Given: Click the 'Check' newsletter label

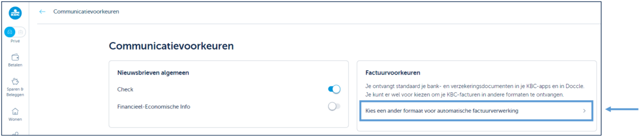Looking at the screenshot, I should click(125, 89).
